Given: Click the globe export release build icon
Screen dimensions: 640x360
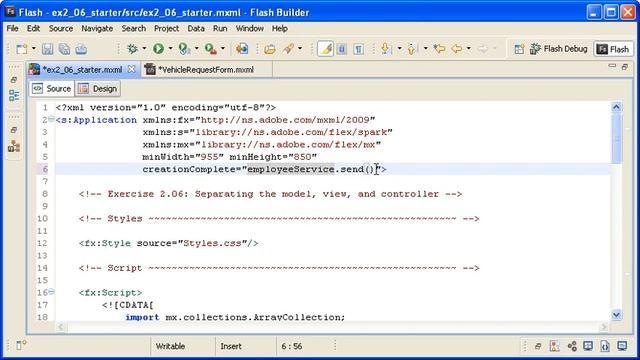Looking at the screenshot, I should click(242, 49).
